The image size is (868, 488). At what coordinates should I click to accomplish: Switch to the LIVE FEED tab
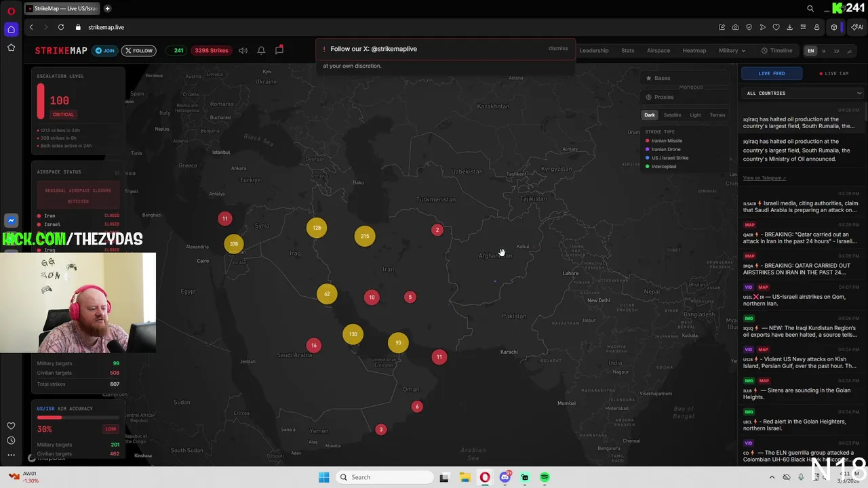tap(772, 73)
